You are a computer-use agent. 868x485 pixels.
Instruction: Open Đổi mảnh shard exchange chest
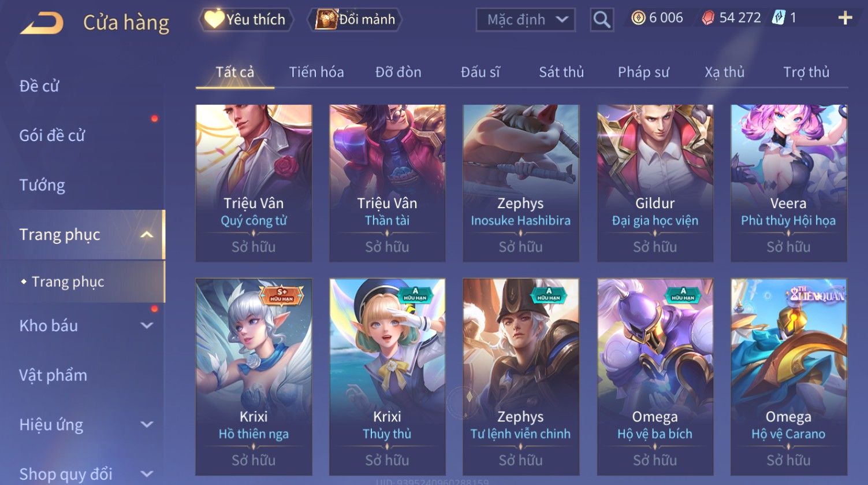356,20
